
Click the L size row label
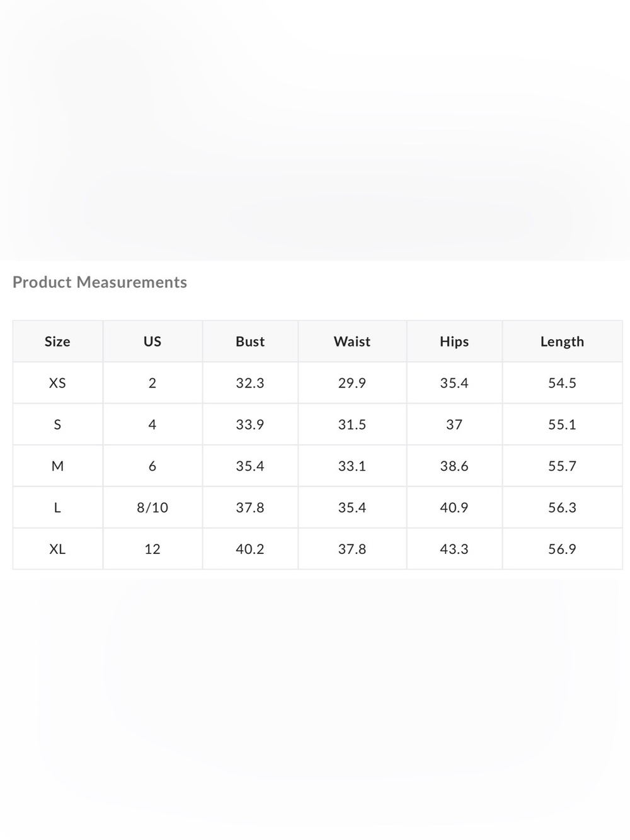click(57, 507)
